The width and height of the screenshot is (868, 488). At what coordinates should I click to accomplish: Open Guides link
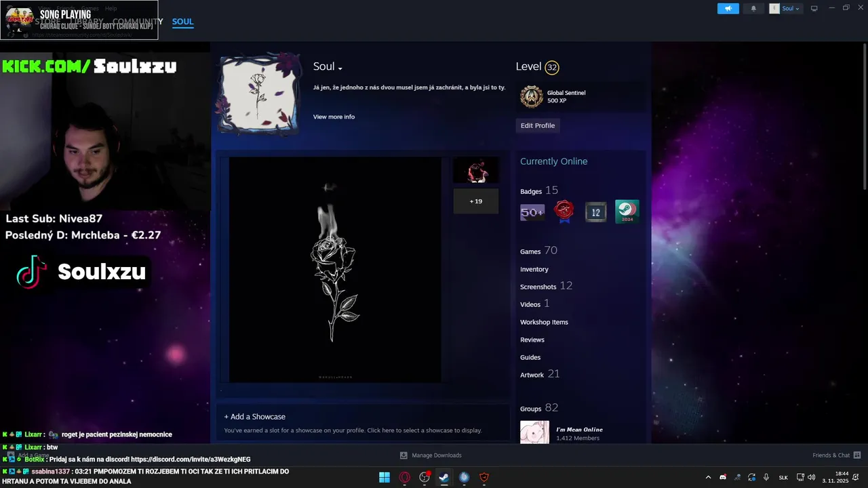coord(530,357)
